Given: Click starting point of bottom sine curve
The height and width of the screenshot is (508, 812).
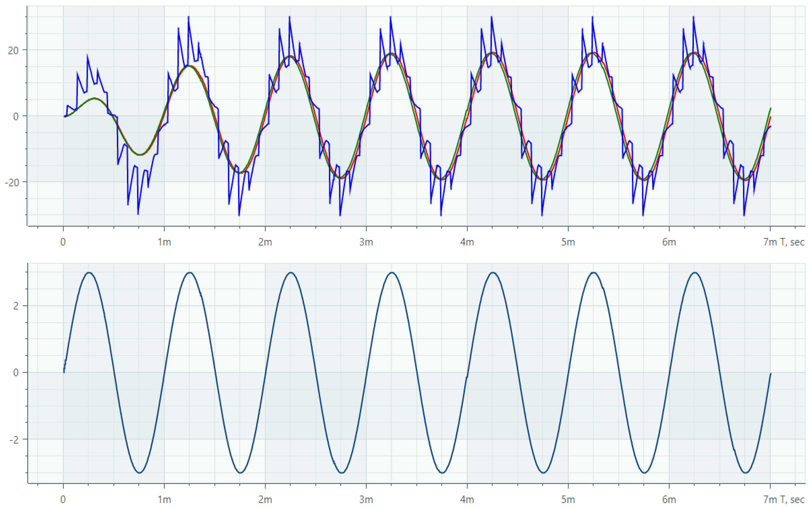Looking at the screenshot, I should point(64,372).
